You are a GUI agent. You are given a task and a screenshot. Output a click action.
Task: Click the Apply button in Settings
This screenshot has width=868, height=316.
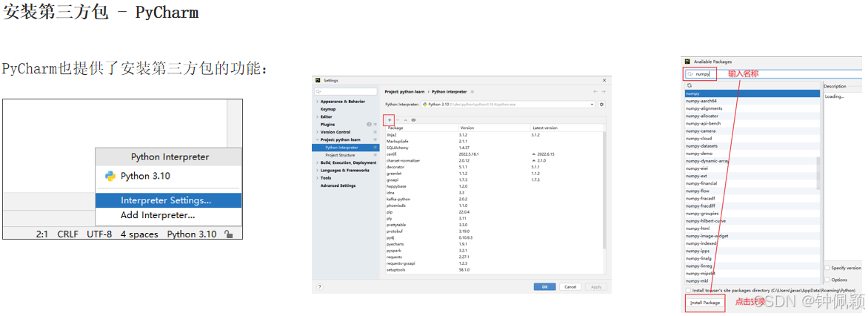tap(596, 286)
